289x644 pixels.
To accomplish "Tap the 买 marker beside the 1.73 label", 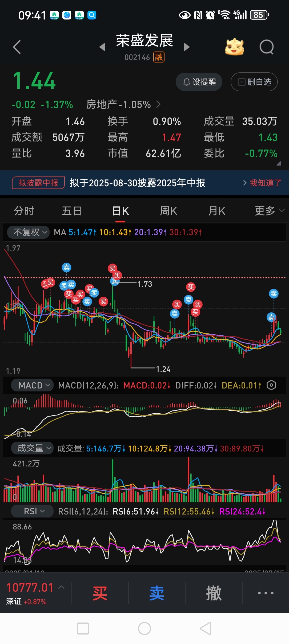I will (x=117, y=275).
